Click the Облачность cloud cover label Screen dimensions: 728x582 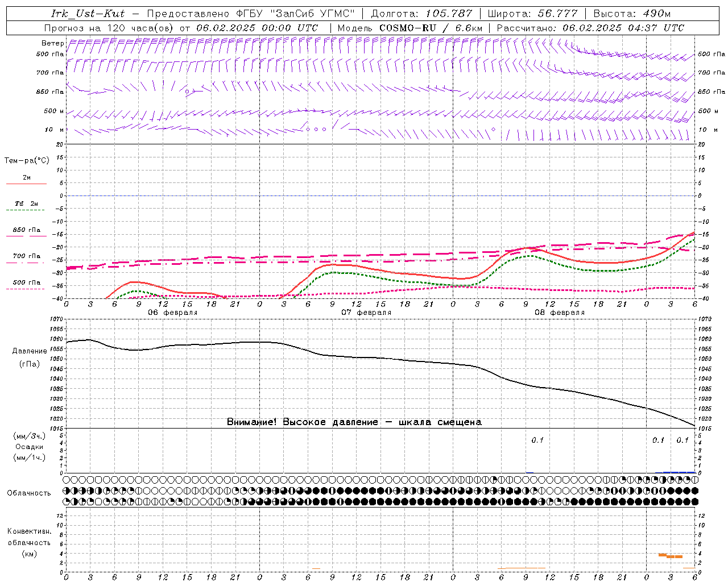29,493
